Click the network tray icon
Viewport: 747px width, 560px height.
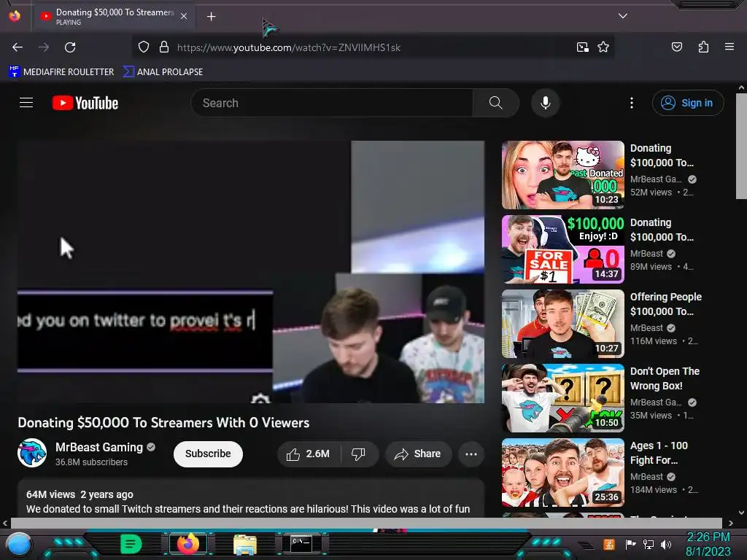tap(648, 544)
